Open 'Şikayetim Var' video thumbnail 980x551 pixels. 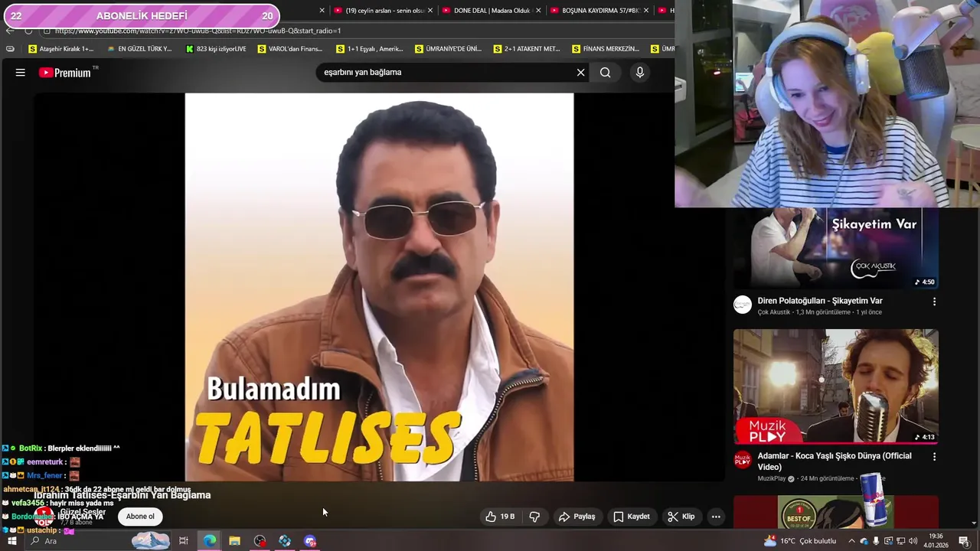(x=836, y=248)
